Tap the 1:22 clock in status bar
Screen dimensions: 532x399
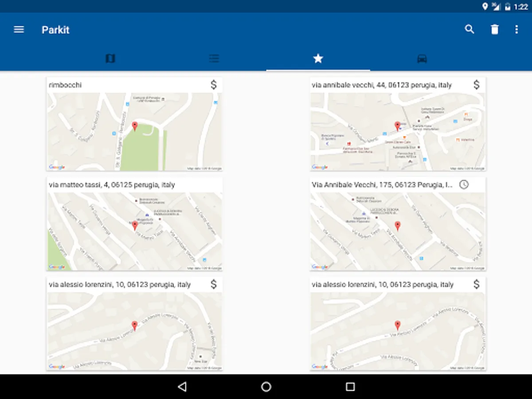(x=521, y=7)
